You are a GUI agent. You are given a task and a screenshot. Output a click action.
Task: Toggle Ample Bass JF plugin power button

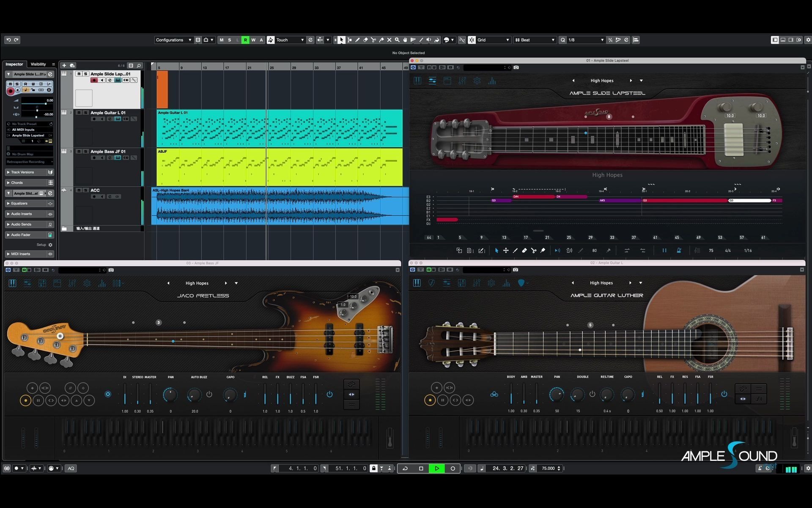click(x=8, y=270)
